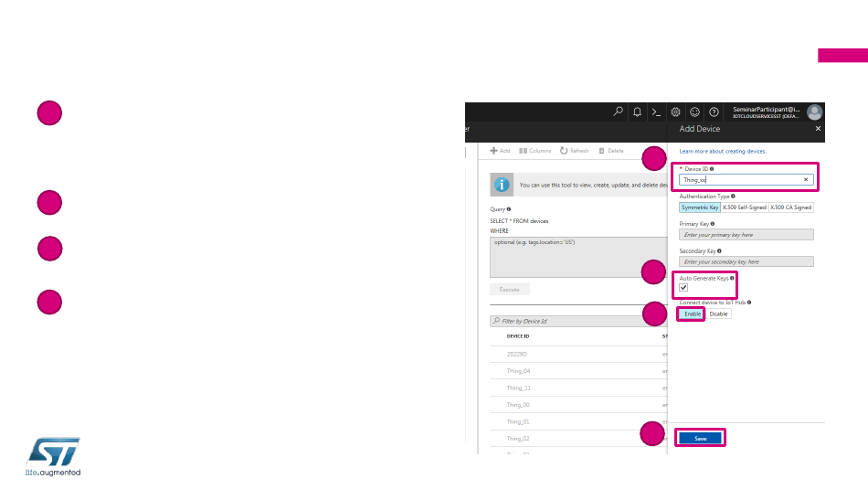Viewport: 868px width, 489px height.
Task: Click the Save button
Action: pyautogui.click(x=700, y=439)
